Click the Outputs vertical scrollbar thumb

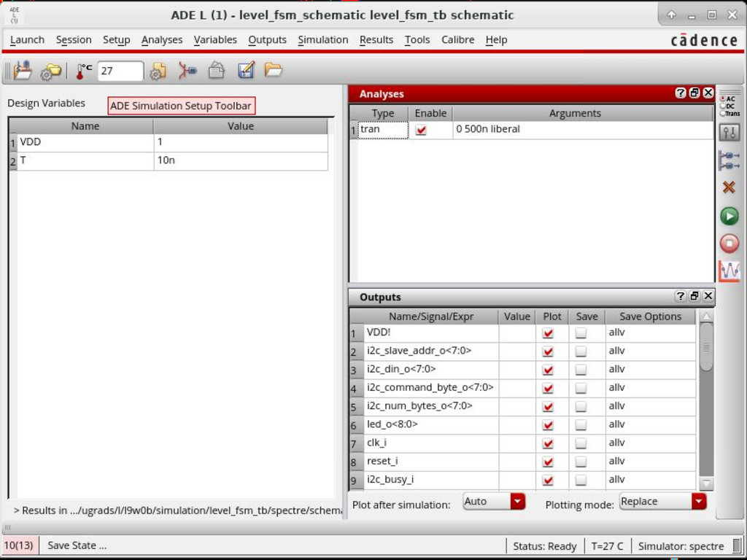[x=706, y=346]
